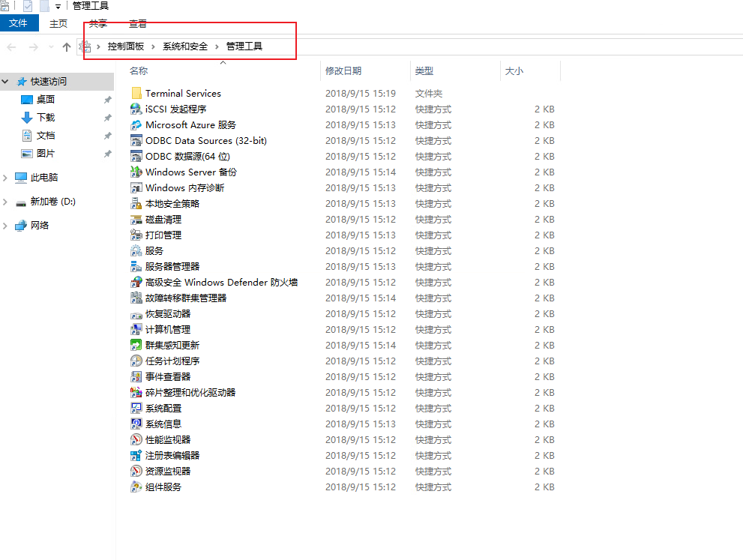The width and height of the screenshot is (743, 560).
Task: Click the 高级安全 Windows Defender 防火墙 icon
Action: 136,283
